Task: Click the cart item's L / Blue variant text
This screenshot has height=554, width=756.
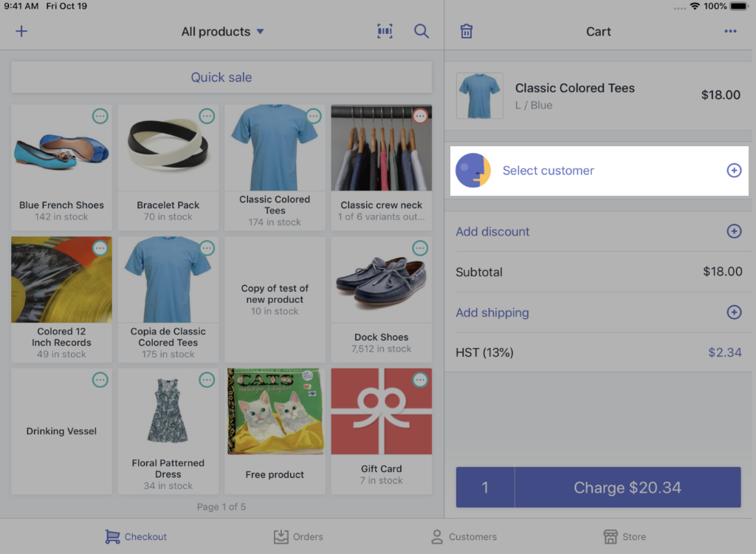Action: click(534, 105)
